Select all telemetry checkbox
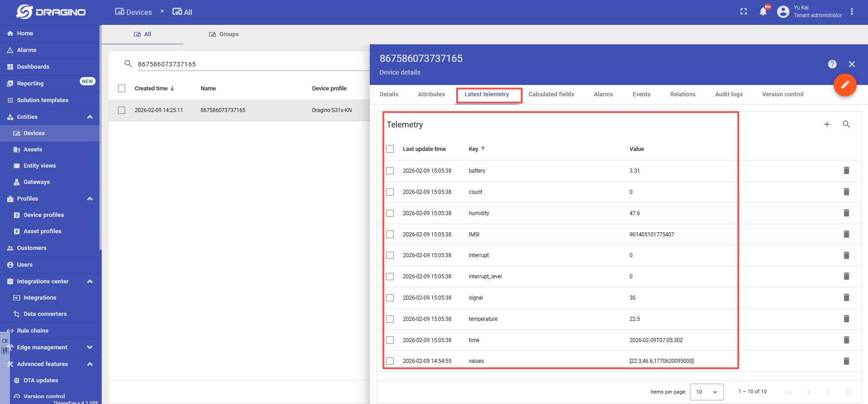Image resolution: width=868 pixels, height=404 pixels. pyautogui.click(x=390, y=149)
